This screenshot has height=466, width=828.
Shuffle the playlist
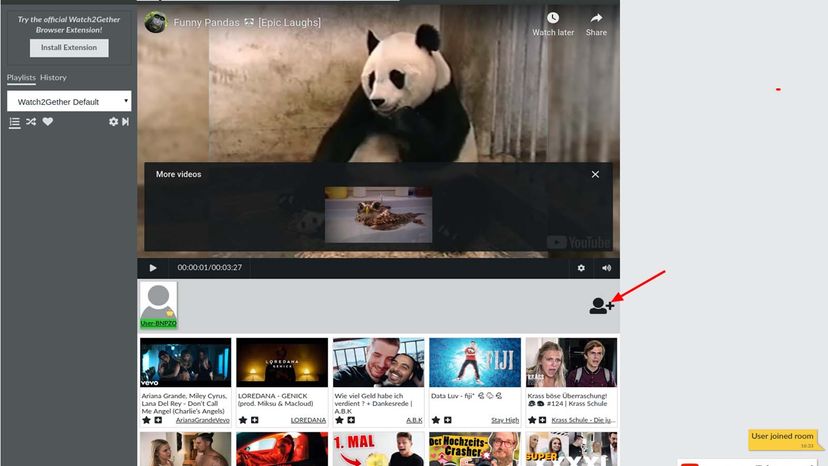coord(31,122)
